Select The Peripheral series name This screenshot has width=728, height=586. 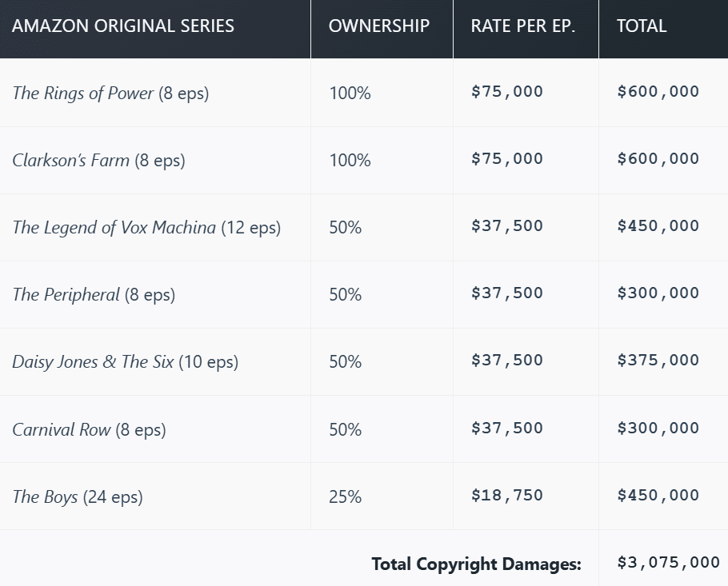tap(66, 294)
